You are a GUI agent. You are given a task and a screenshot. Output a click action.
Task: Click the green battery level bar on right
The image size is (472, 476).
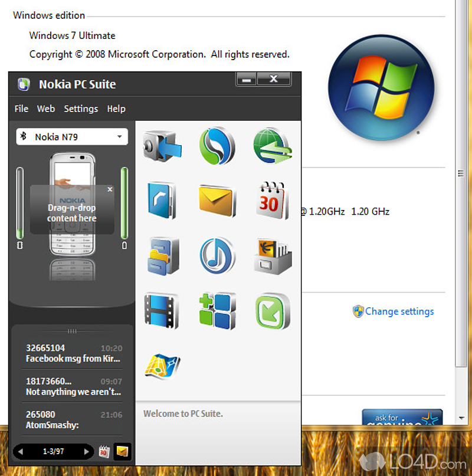coord(124,203)
